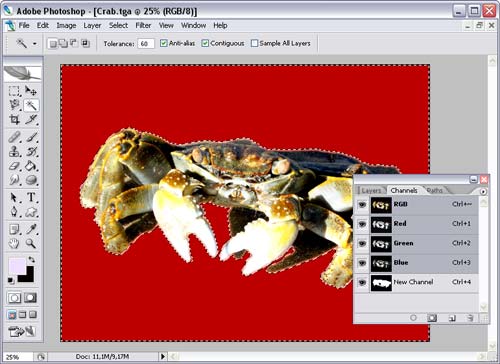Switch to the Paths tab

tap(435, 190)
